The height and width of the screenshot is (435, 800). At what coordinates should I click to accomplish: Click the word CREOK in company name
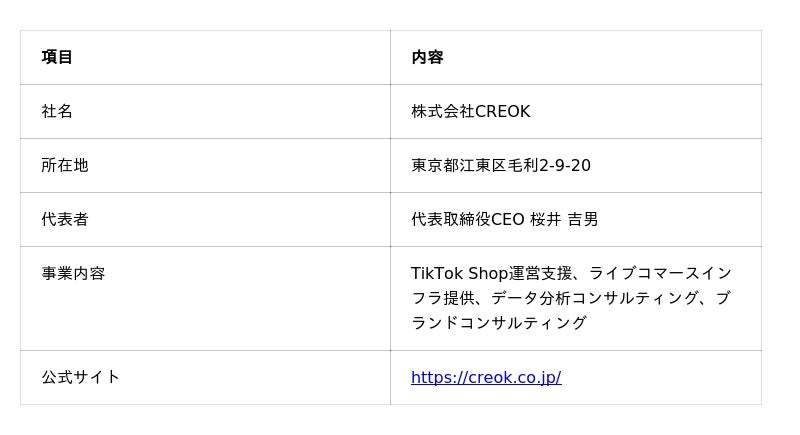pyautogui.click(x=502, y=111)
